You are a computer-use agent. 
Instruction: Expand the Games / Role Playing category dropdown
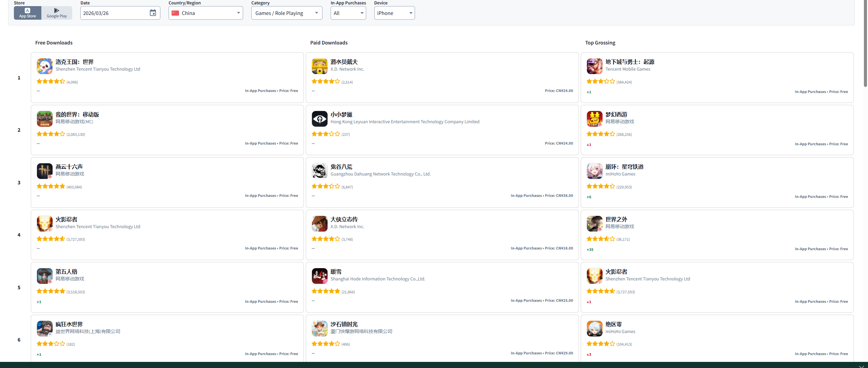click(x=287, y=13)
